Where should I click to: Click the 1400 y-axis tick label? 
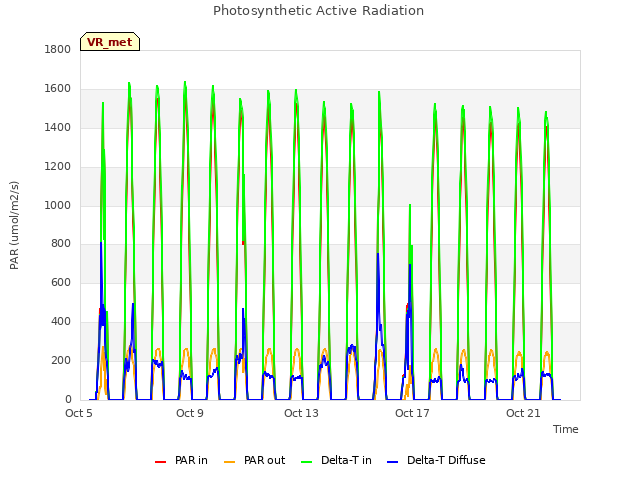(x=58, y=127)
